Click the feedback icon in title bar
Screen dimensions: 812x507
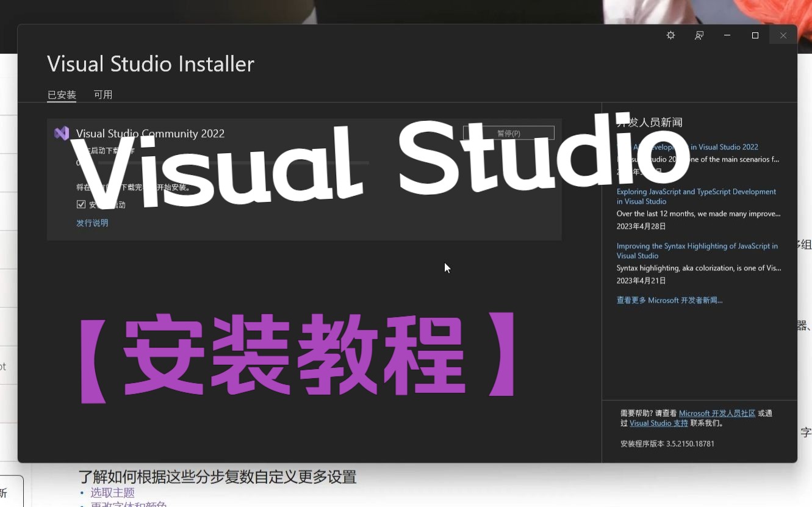pyautogui.click(x=699, y=35)
